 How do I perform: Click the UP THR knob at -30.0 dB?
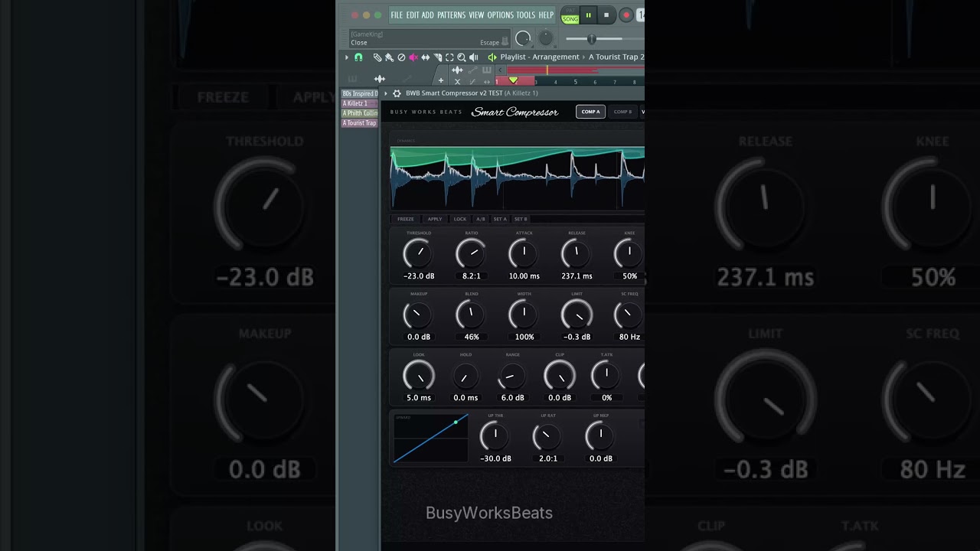tap(495, 435)
